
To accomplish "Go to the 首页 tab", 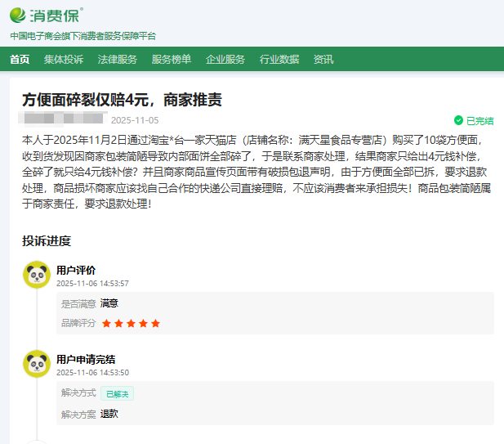I will (20, 59).
